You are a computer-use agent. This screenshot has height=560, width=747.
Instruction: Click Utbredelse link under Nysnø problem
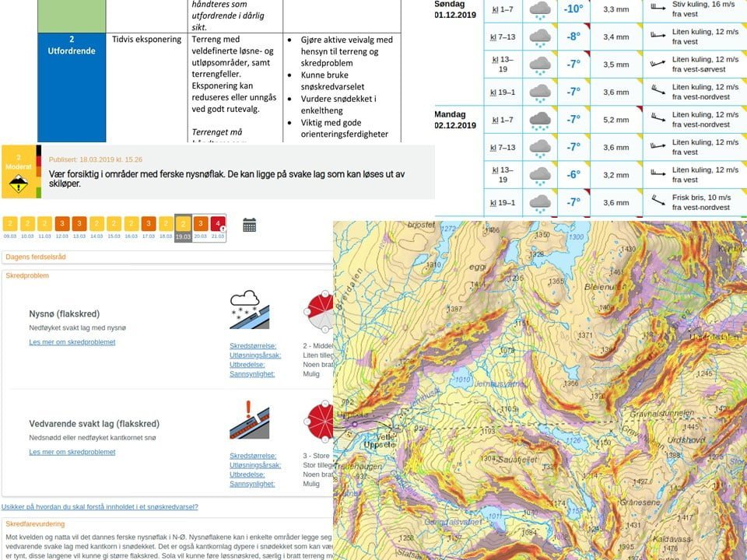(x=247, y=364)
